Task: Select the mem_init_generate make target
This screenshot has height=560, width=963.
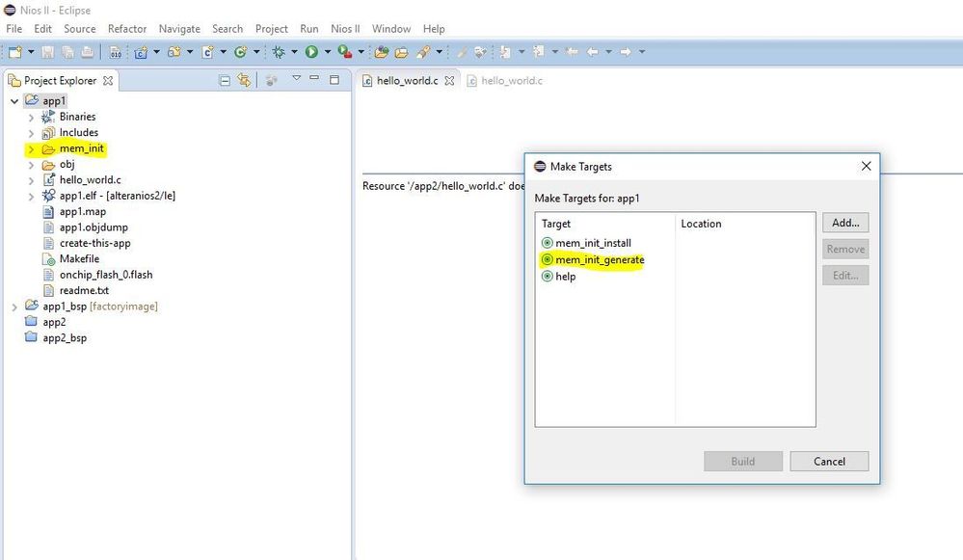Action: click(x=599, y=259)
